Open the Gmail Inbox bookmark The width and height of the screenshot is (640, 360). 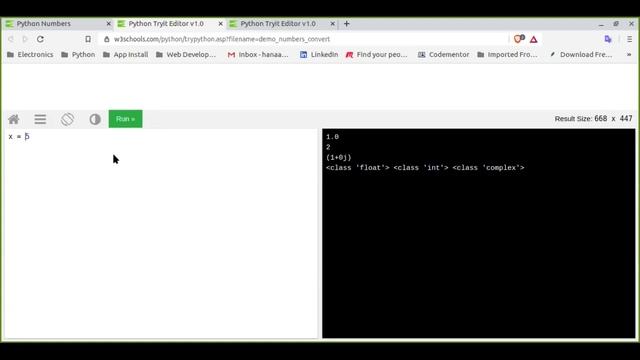(x=258, y=55)
